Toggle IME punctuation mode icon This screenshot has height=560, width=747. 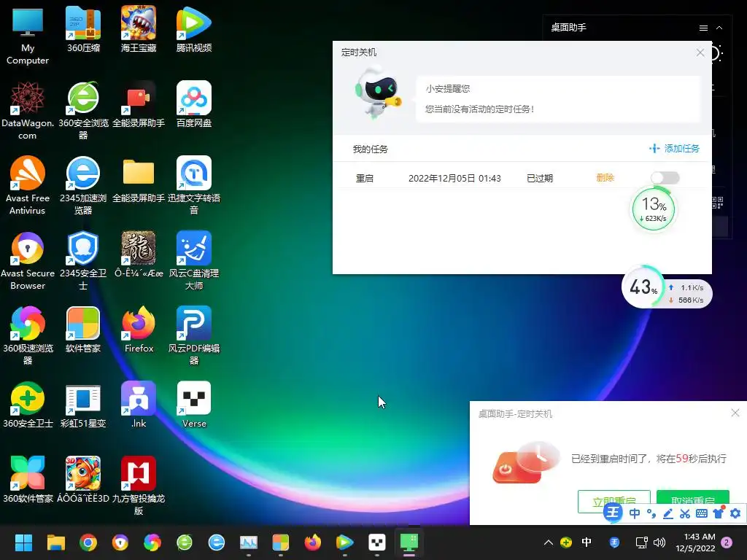(x=651, y=513)
